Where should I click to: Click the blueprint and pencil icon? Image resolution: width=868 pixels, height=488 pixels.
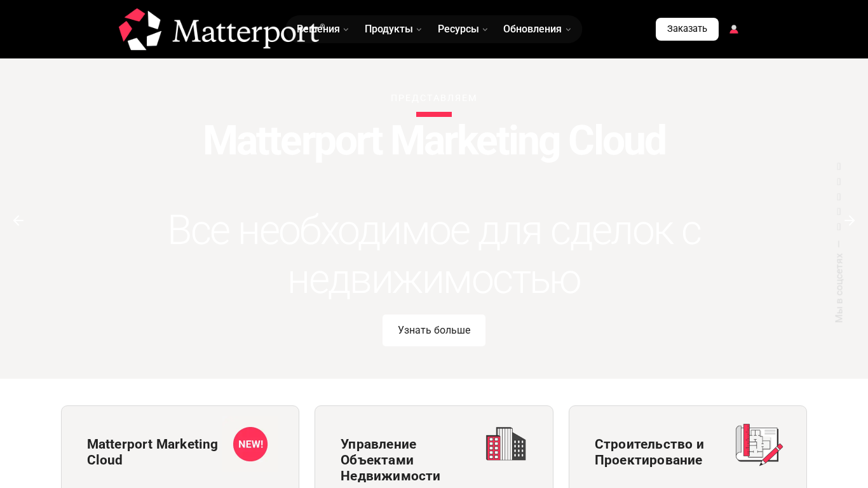[759, 444]
